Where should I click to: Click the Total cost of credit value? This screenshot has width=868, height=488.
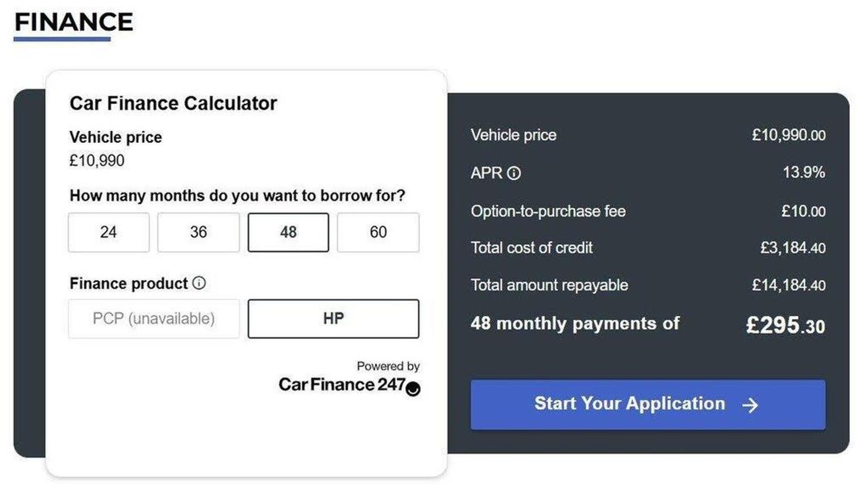click(793, 248)
